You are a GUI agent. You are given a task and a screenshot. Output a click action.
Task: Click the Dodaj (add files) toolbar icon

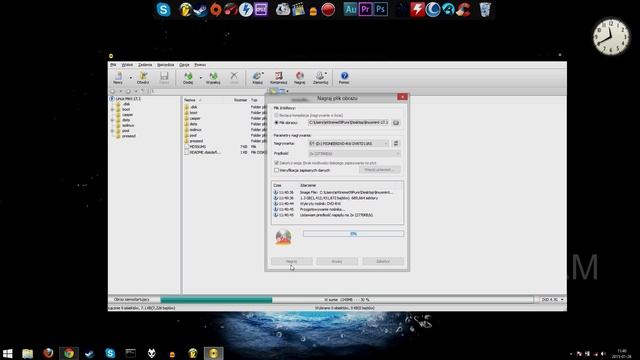tap(188, 78)
